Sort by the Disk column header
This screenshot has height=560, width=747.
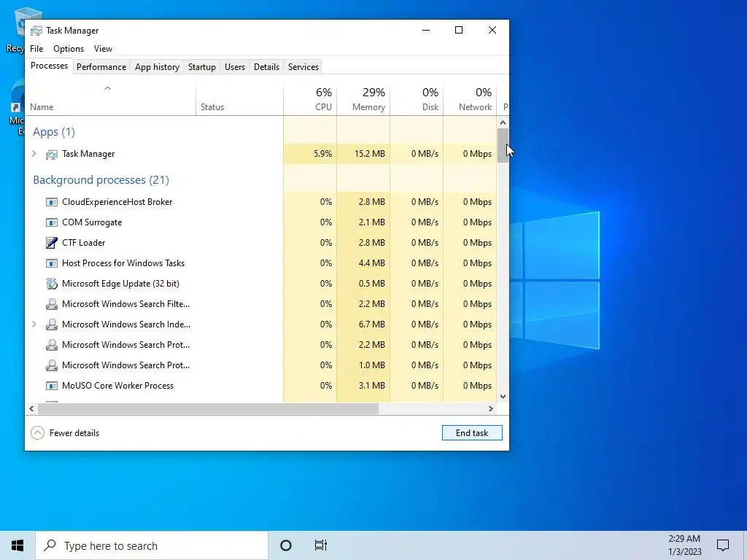coord(417,99)
